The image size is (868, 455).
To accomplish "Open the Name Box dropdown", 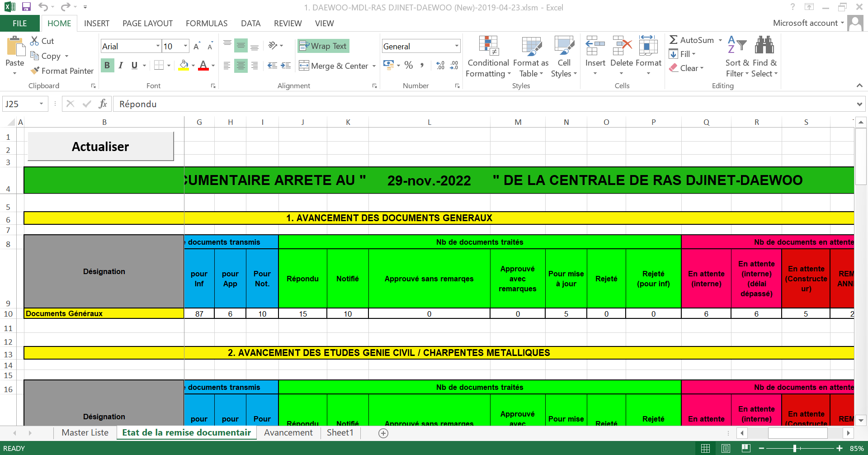I will [x=41, y=104].
